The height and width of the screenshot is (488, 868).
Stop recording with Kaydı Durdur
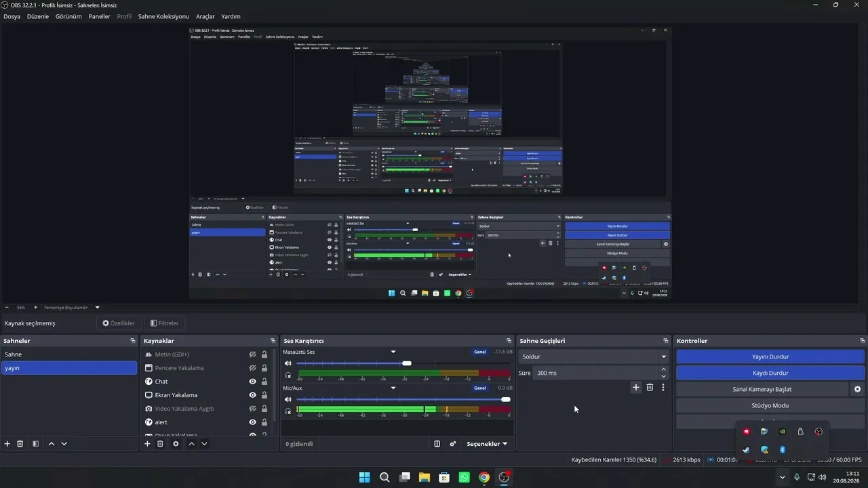click(x=770, y=373)
